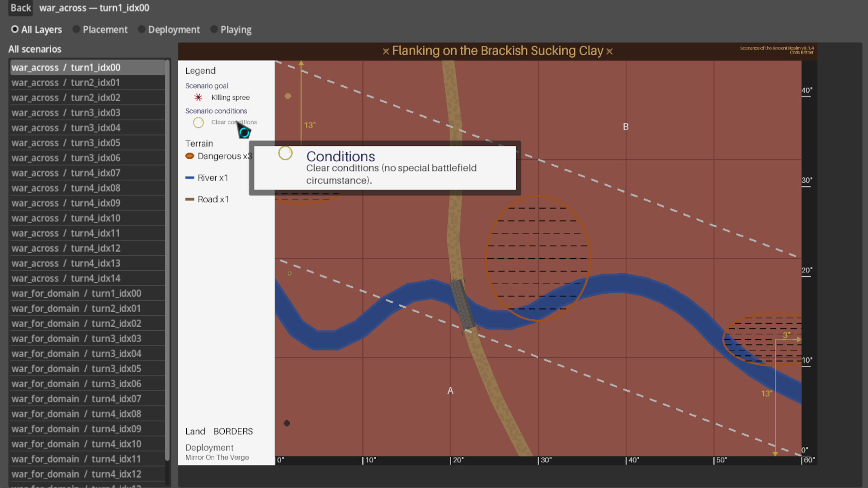Click the large central dangerous terrain circle
This screenshot has width=868, height=488.
(538, 258)
